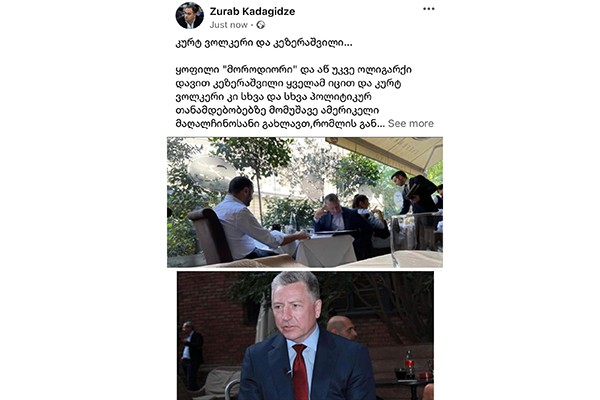This screenshot has height=400, width=600.
Task: Click the globe public privacy icon
Action: click(261, 25)
